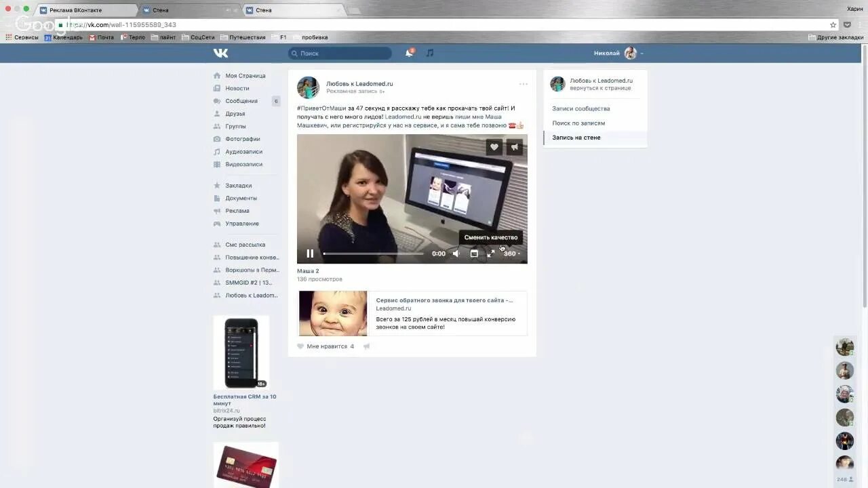Switch to the Реклама ВКонтакте browser tab
Viewport: 868px width, 488px height.
[x=85, y=10]
